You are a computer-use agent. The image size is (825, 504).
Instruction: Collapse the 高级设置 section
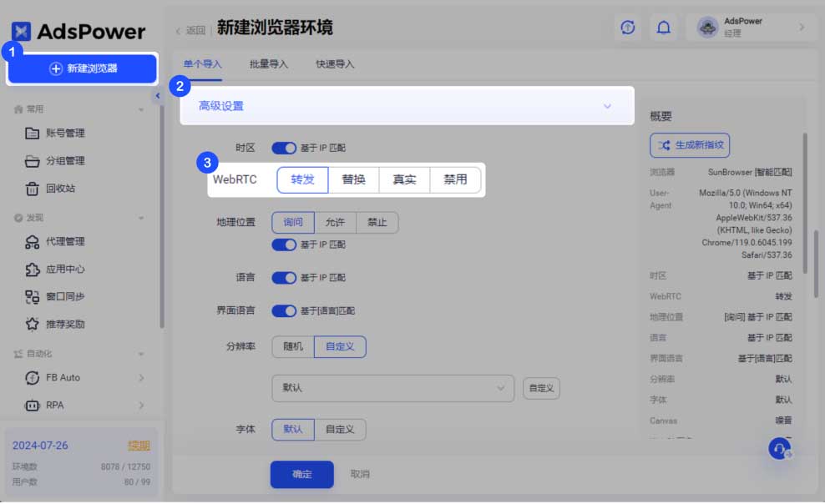click(607, 107)
